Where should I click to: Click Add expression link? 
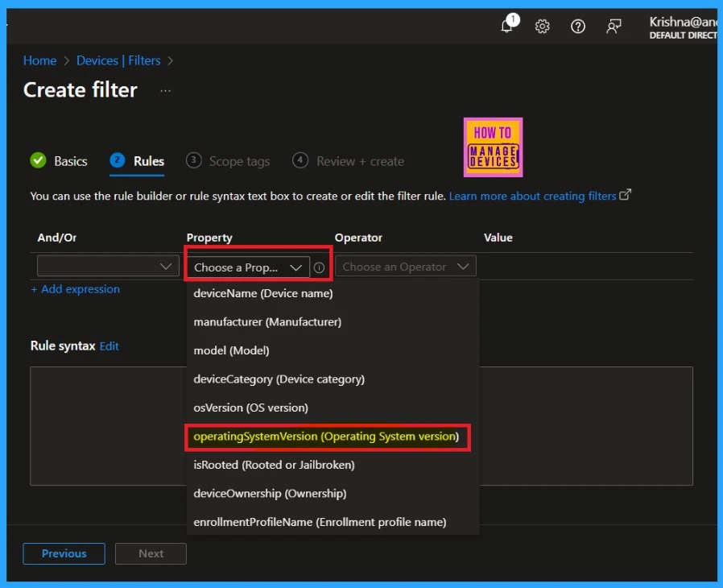[75, 289]
